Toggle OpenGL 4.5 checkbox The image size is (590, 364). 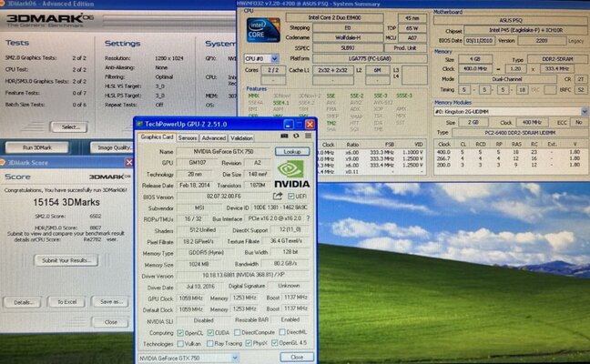pyautogui.click(x=275, y=342)
